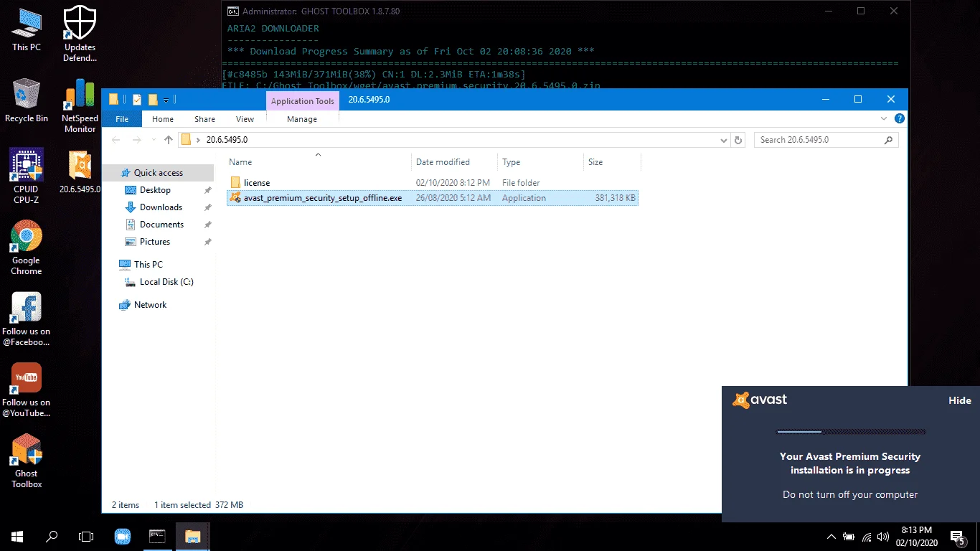This screenshot has width=980, height=551.
Task: Expand the Explorer ribbon chevron
Action: click(x=884, y=118)
